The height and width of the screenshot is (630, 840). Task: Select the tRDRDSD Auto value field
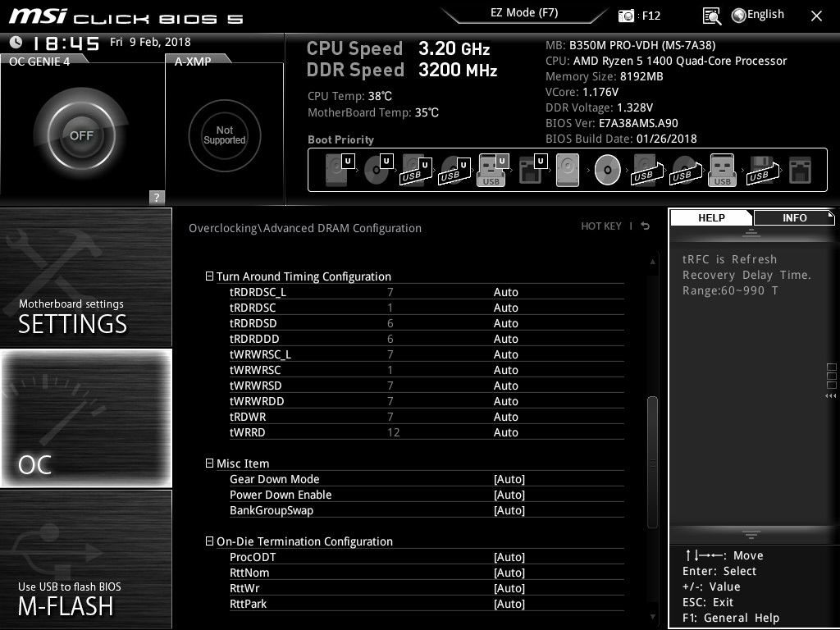pos(505,323)
